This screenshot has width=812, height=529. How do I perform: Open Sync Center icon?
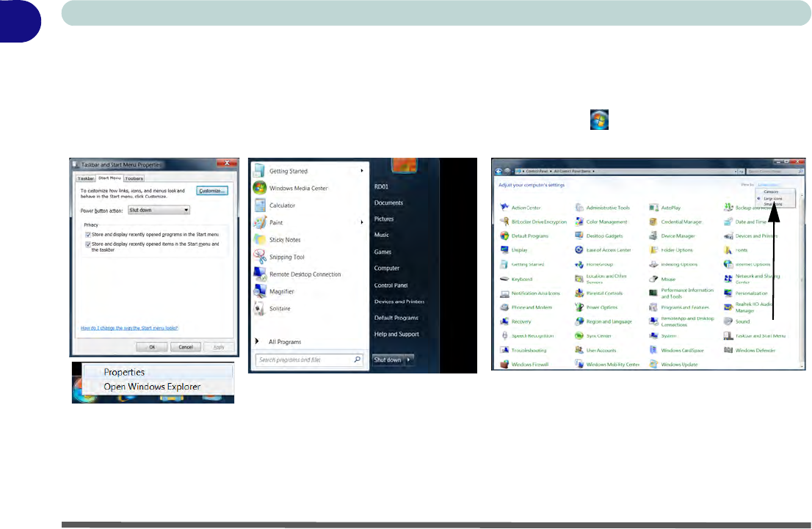coord(579,335)
